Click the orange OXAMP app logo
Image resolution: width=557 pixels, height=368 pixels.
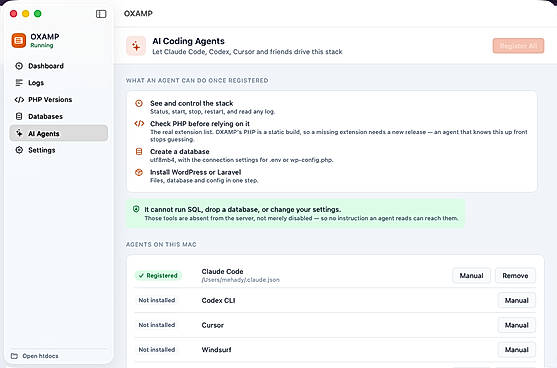[19, 40]
